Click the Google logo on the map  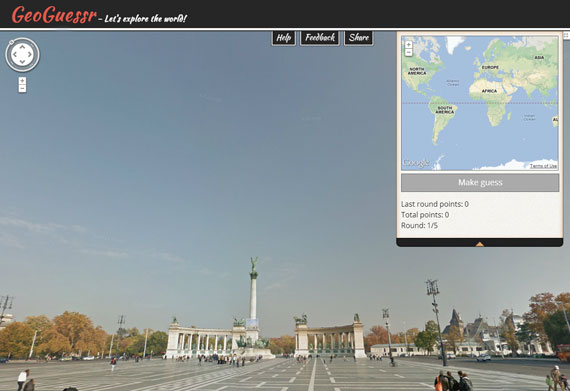[416, 163]
